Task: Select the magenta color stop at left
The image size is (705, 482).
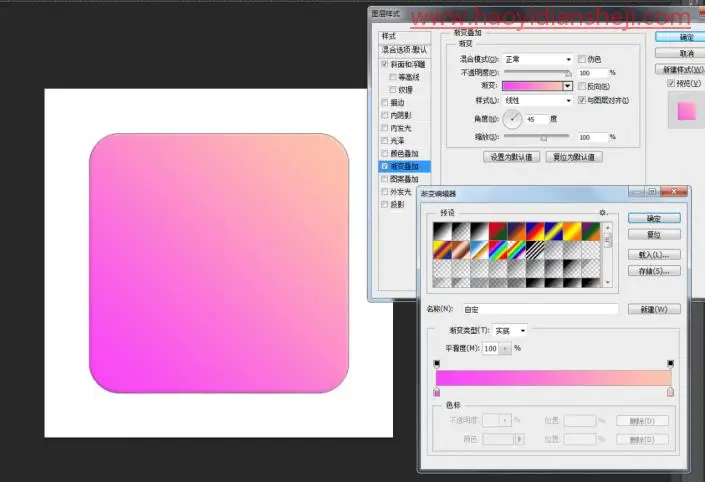Action: (437, 392)
